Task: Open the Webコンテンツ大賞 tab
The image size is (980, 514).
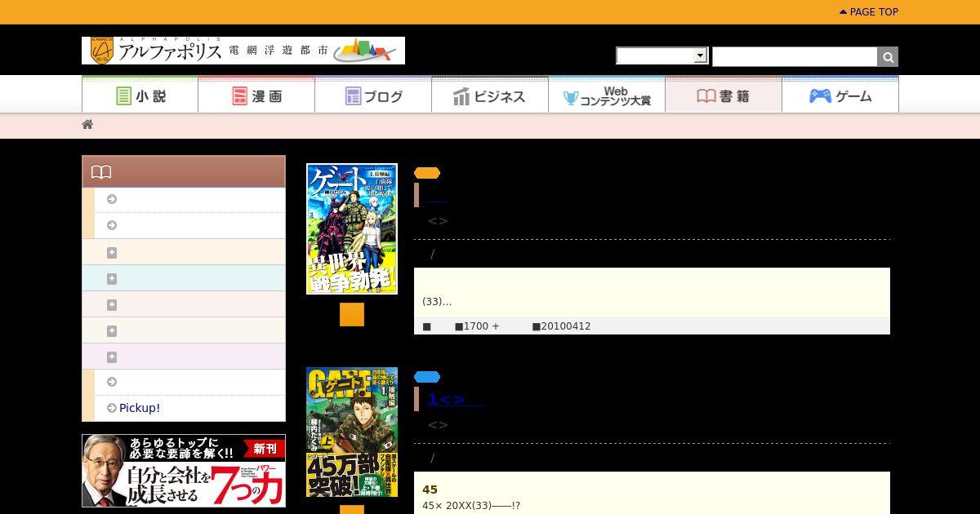Action: coord(607,95)
